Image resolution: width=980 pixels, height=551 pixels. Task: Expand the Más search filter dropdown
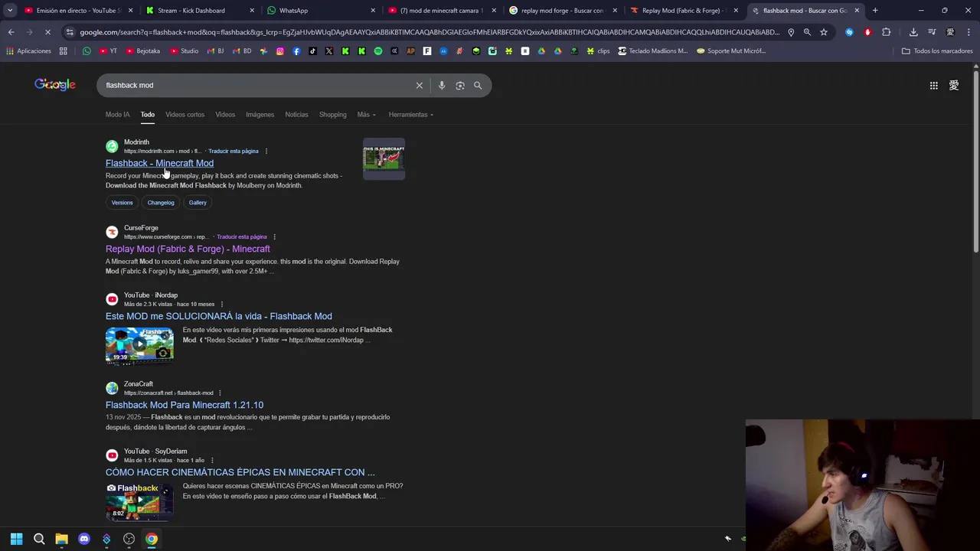[x=366, y=115]
